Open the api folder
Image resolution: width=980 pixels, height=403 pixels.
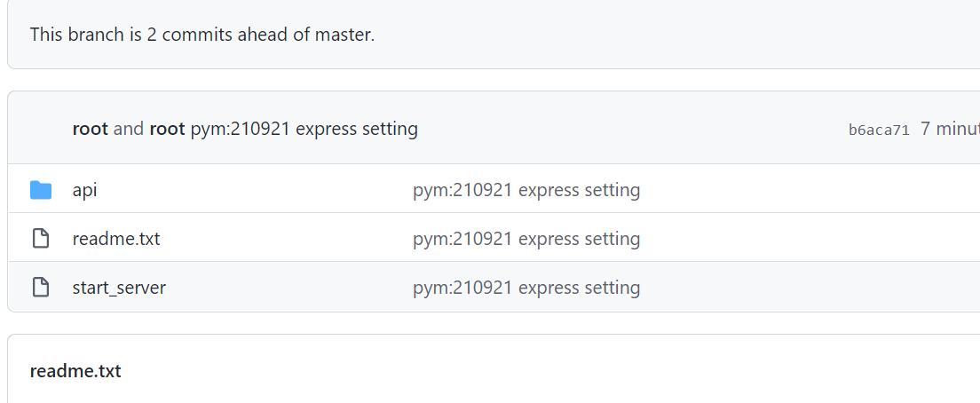84,190
